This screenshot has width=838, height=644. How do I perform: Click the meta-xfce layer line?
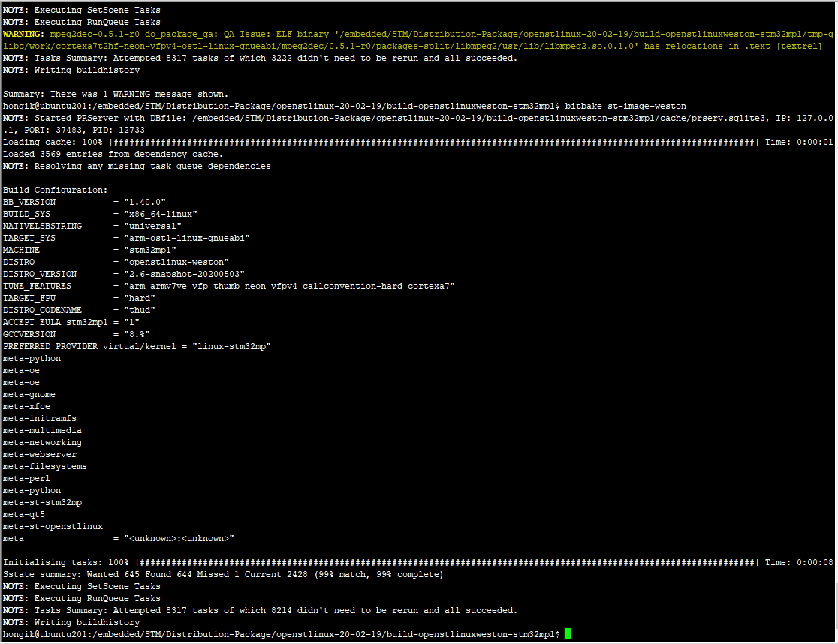point(26,406)
